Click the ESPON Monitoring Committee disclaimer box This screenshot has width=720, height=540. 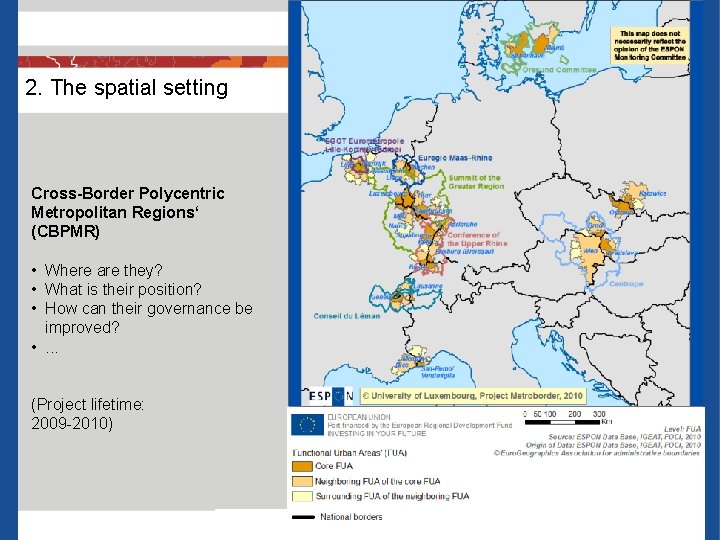649,45
